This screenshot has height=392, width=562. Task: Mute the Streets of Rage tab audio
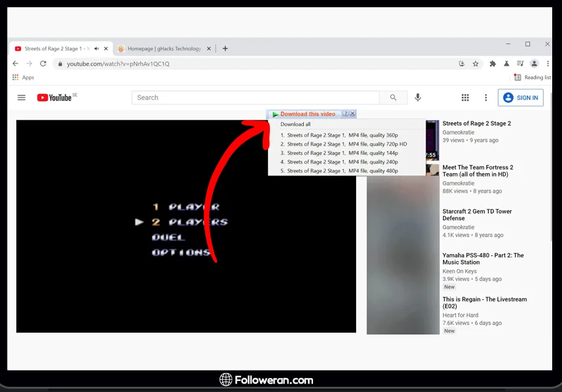point(97,48)
